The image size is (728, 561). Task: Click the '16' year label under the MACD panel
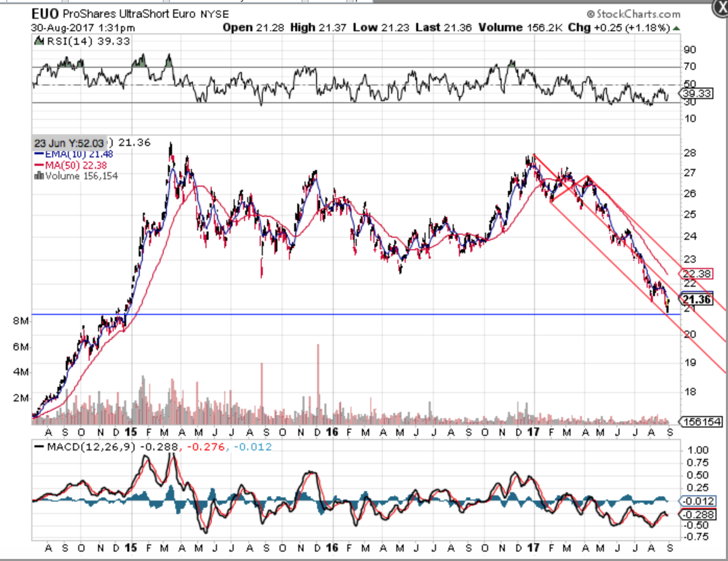coord(332,548)
